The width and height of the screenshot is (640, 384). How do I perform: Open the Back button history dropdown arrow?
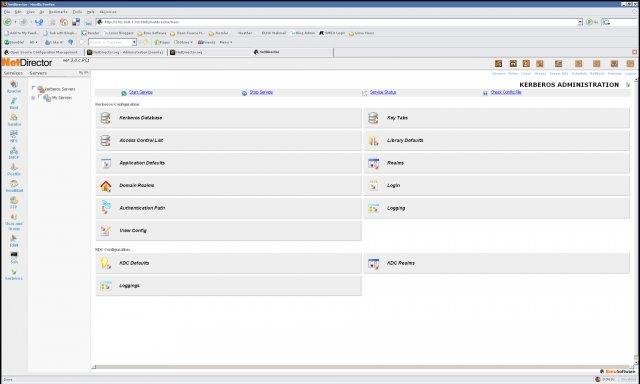coord(15,22)
